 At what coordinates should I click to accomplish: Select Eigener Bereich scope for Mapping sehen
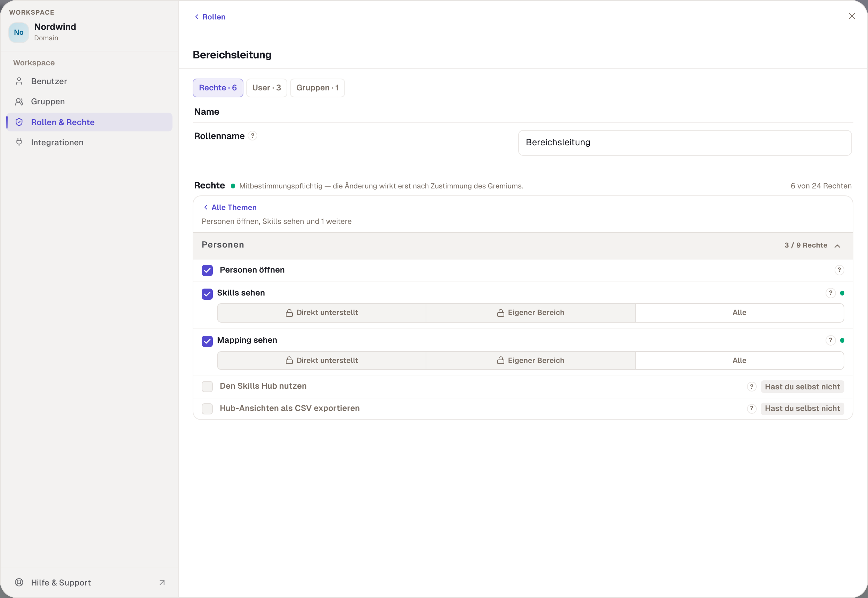530,361
